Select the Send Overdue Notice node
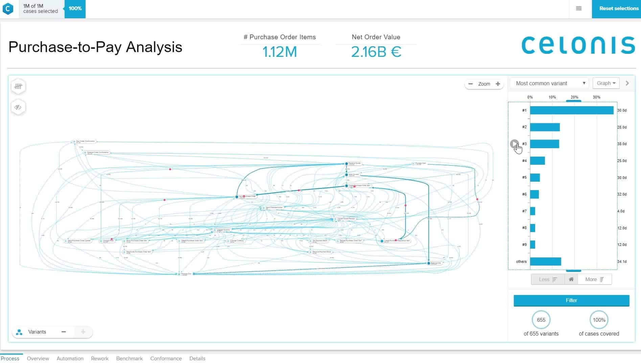The image size is (641, 364). 273,208
